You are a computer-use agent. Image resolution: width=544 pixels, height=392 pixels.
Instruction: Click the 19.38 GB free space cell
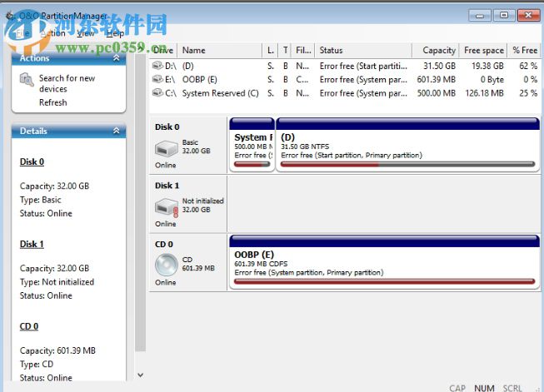487,66
